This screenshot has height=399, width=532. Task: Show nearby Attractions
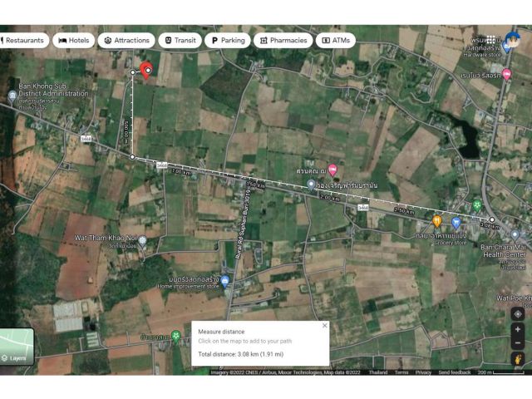click(x=126, y=40)
